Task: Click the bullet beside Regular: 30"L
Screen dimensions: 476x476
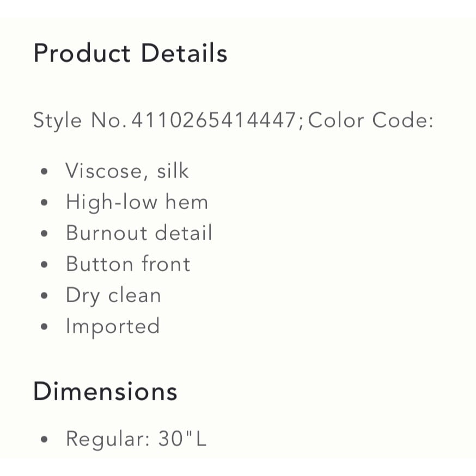Action: pyautogui.click(x=44, y=440)
